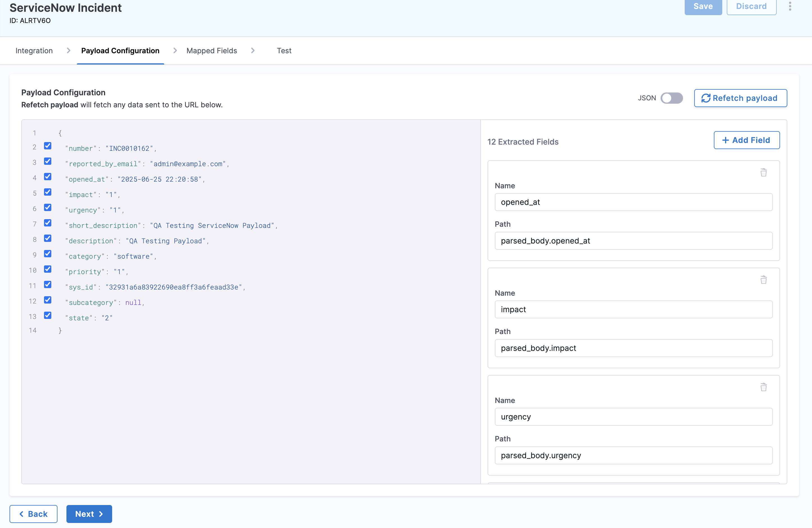Go to the Test tab
The width and height of the screenshot is (812, 528).
tap(284, 51)
